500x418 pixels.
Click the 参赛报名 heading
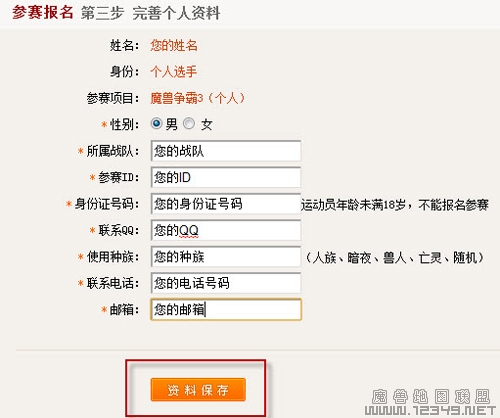[x=43, y=13]
